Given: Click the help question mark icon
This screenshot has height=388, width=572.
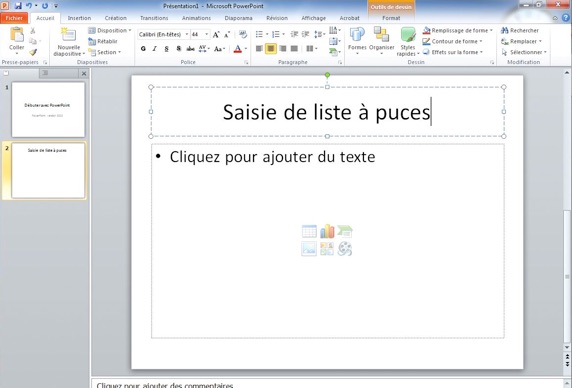Looking at the screenshot, I should 566,18.
